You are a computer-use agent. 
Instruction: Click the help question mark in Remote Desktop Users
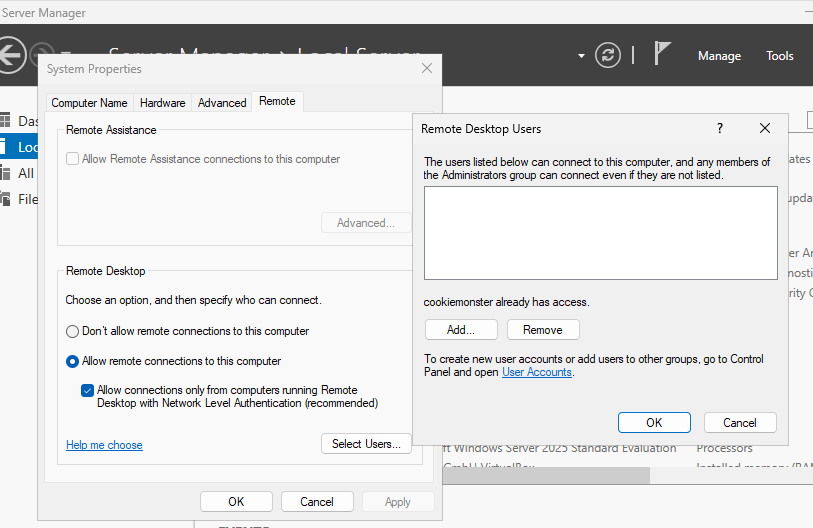click(719, 129)
